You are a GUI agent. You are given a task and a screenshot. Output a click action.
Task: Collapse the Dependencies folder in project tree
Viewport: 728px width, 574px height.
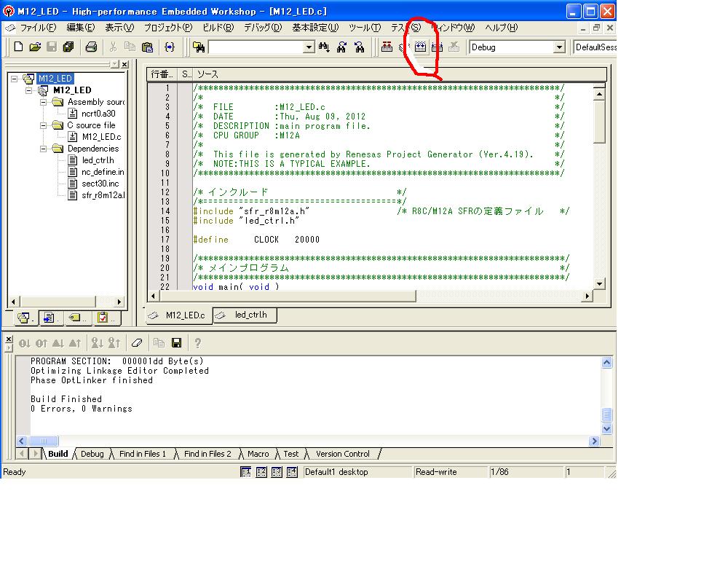click(44, 149)
